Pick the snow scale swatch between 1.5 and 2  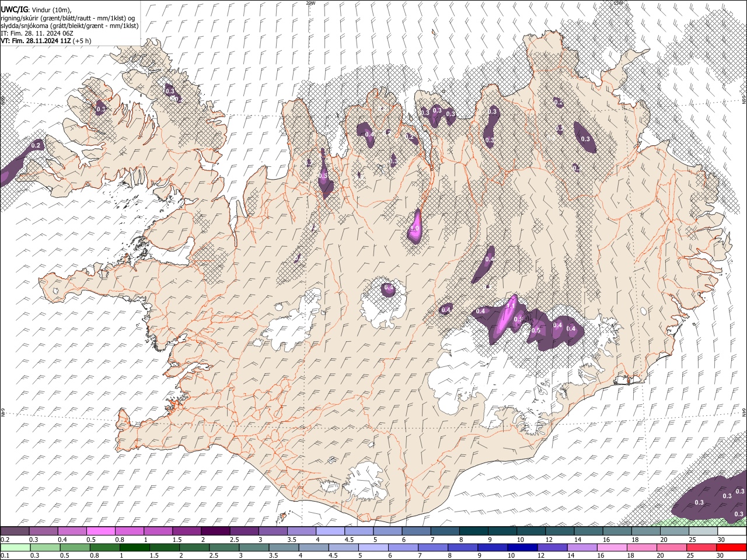tap(186, 531)
